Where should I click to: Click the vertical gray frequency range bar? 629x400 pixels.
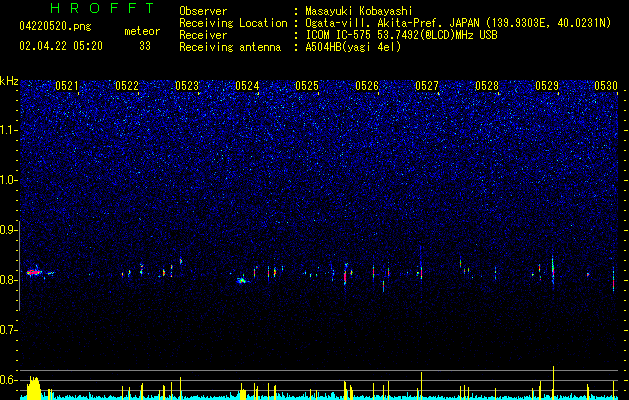point(20,266)
